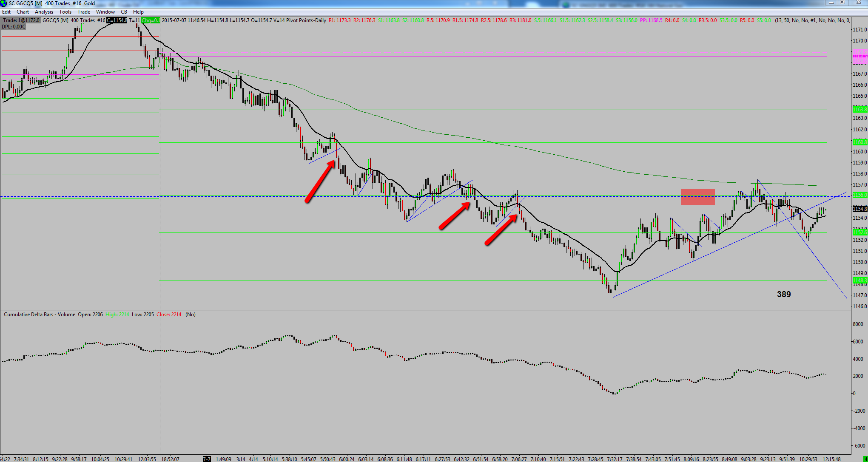Viewport: 868px width, 462px height.
Task: Click the red 'Close: 2214' delta value
Action: click(x=169, y=315)
